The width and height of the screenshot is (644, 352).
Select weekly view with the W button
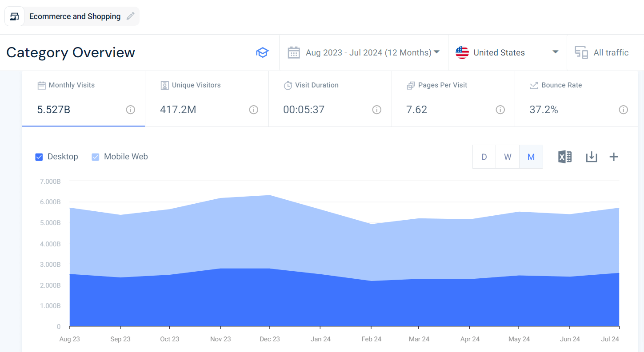508,157
